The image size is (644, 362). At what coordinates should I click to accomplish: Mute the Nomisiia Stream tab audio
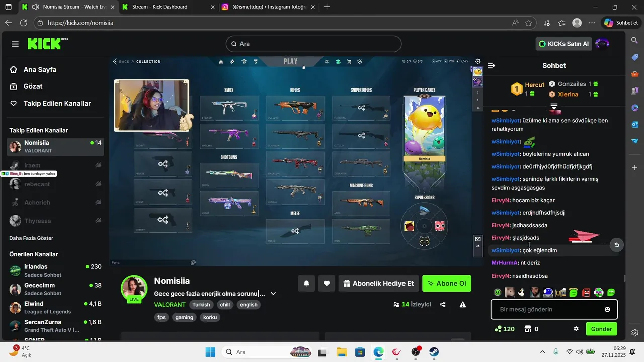click(x=36, y=7)
